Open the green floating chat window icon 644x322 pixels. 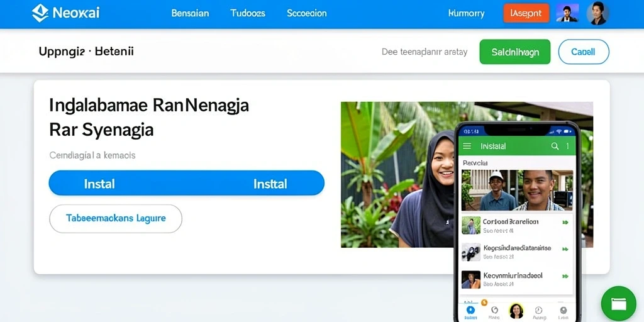point(619,304)
